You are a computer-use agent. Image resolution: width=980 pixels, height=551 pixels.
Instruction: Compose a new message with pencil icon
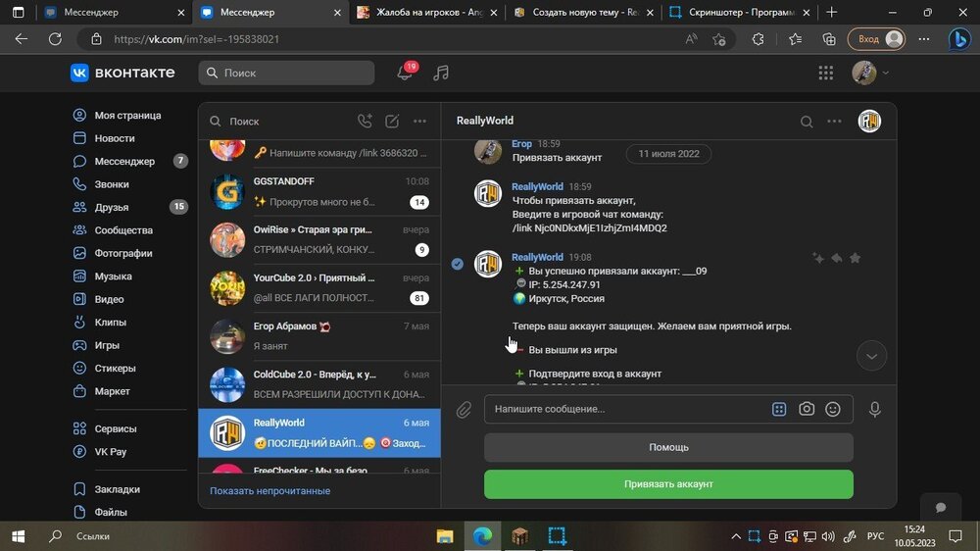tap(392, 121)
